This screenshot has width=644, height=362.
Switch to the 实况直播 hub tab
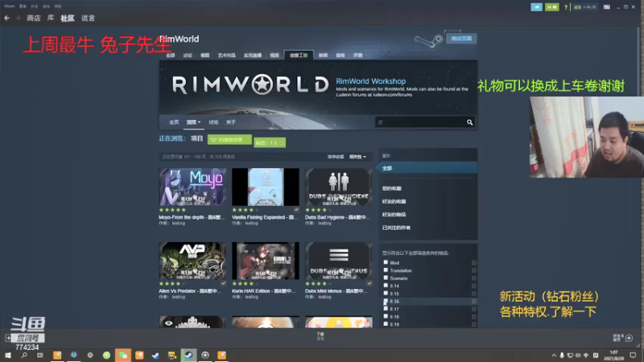point(253,55)
